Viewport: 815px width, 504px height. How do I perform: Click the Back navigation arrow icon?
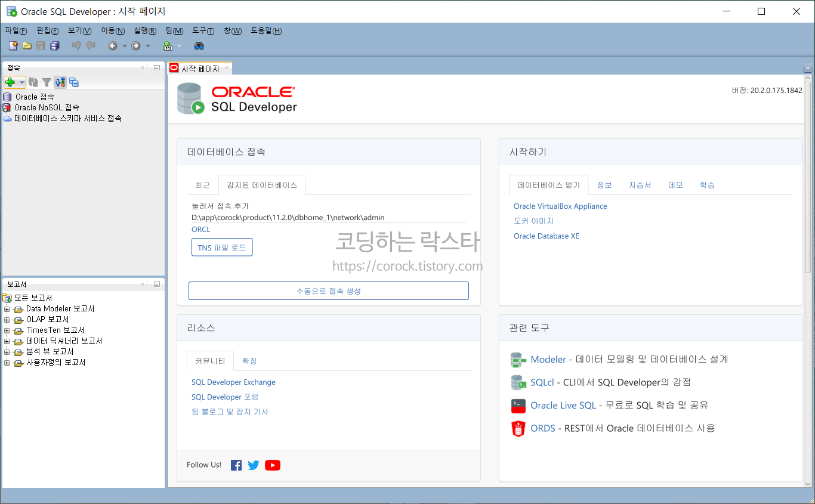pos(112,45)
